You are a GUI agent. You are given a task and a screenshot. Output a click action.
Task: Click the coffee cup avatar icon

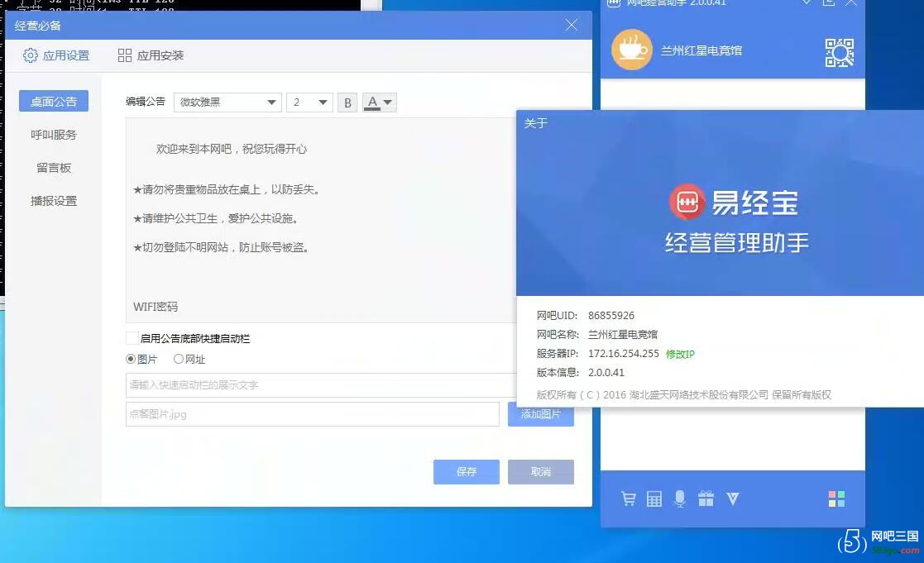tap(632, 50)
